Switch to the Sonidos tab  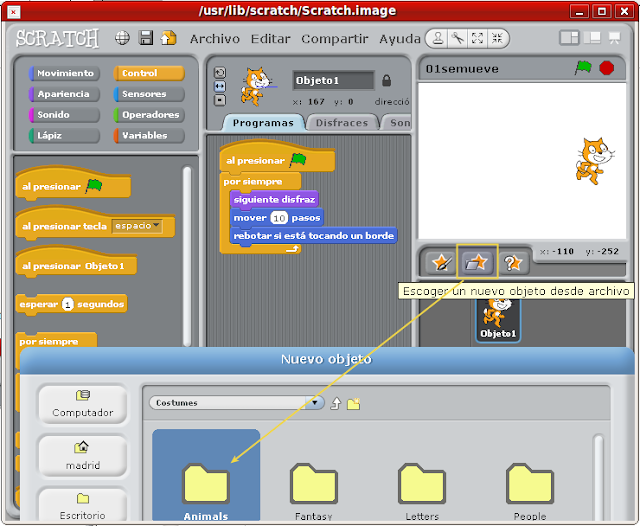(396, 123)
